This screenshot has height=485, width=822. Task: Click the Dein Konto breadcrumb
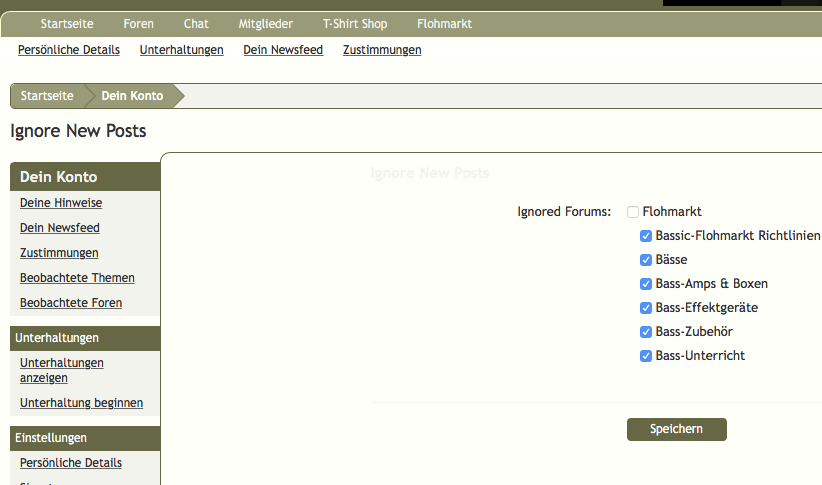(x=132, y=96)
